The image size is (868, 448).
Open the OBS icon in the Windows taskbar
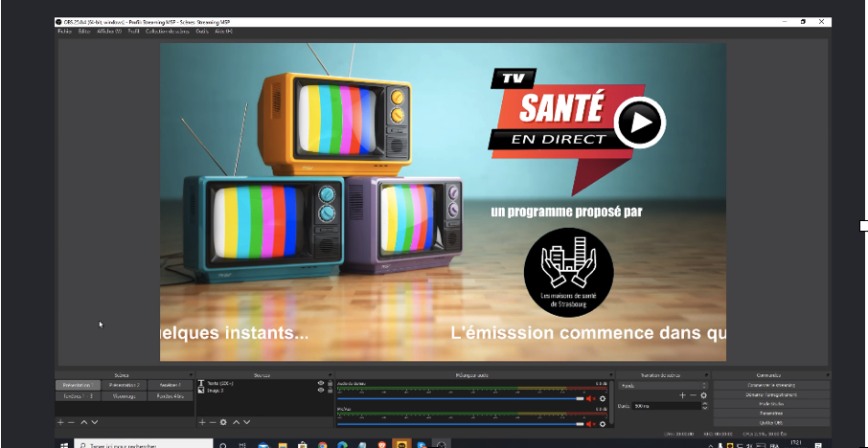click(442, 445)
